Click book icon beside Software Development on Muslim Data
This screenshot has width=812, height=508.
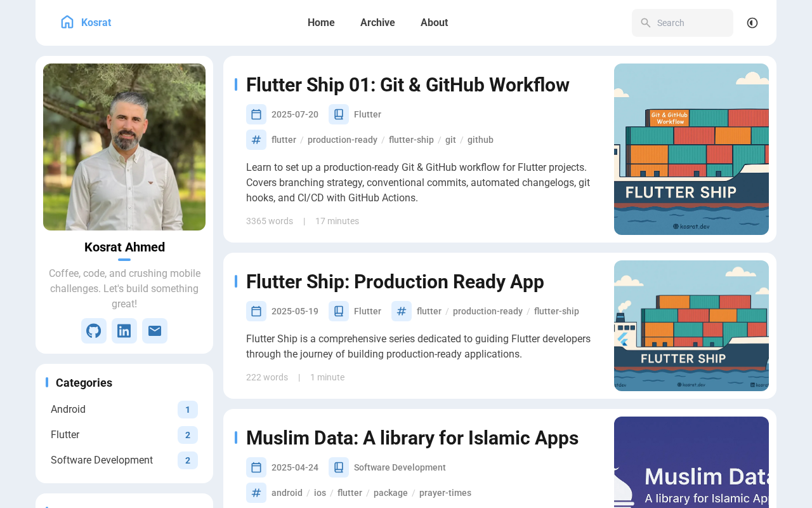[339, 467]
